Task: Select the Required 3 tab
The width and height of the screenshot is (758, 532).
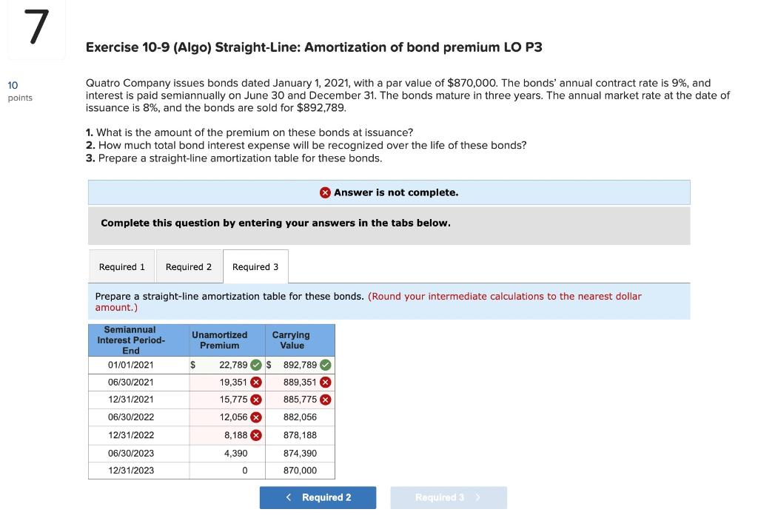Action: click(255, 266)
